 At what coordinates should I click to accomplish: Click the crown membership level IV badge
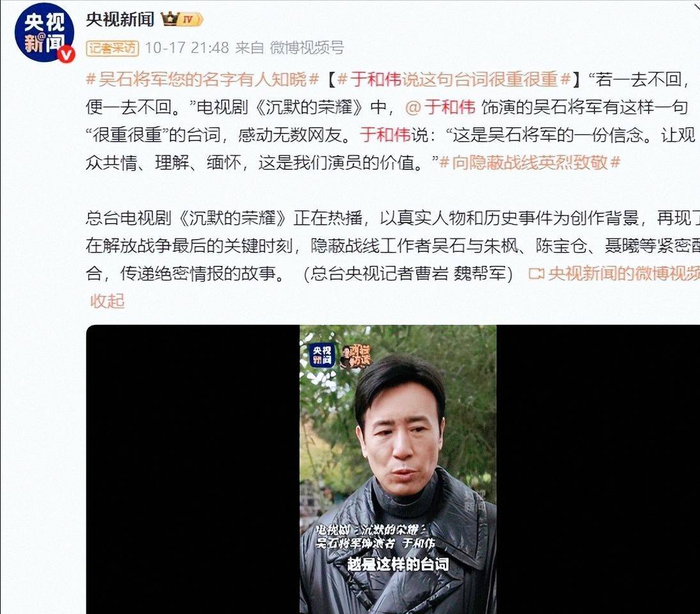[x=182, y=19]
